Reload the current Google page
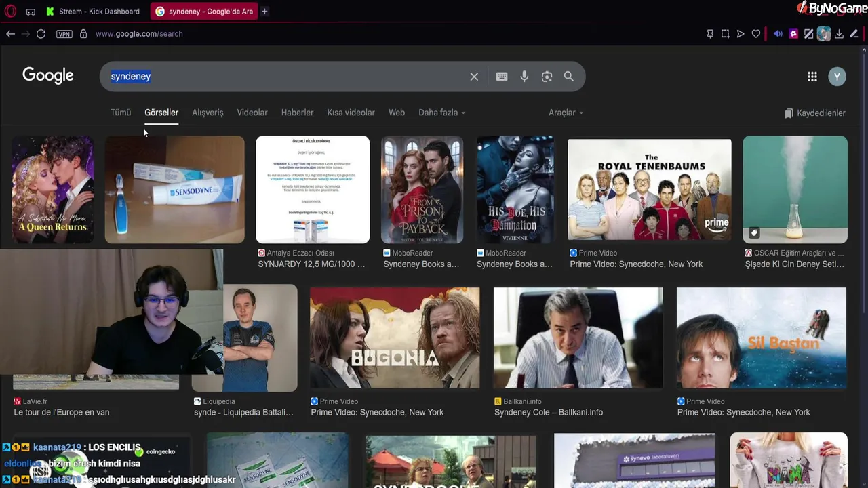This screenshot has width=868, height=488. (x=41, y=34)
